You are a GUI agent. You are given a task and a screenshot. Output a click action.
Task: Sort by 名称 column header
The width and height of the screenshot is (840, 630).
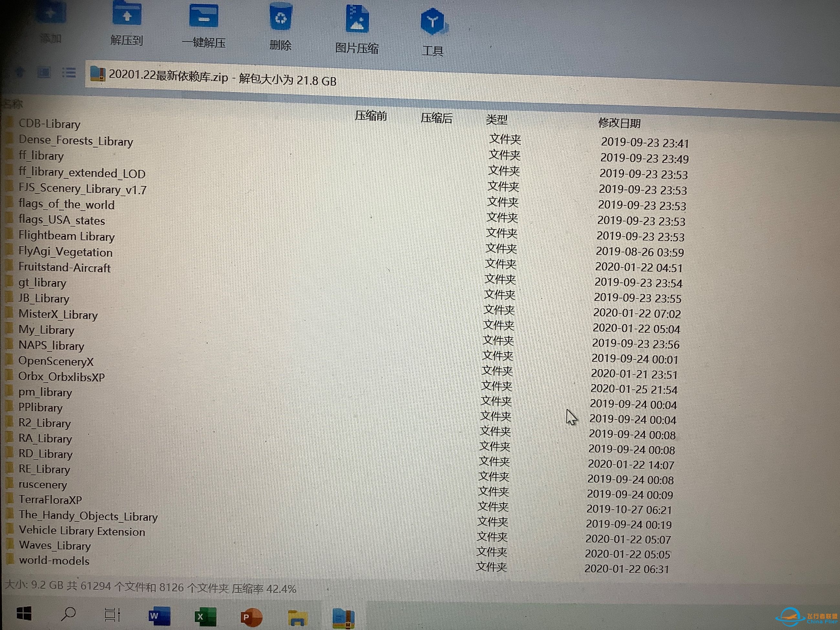(x=13, y=104)
